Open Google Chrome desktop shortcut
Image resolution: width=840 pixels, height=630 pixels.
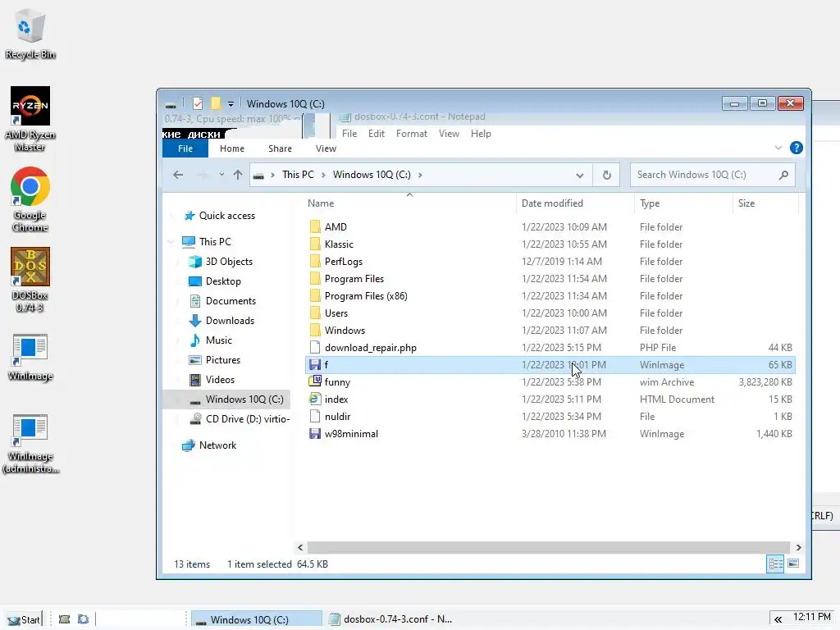(30, 199)
